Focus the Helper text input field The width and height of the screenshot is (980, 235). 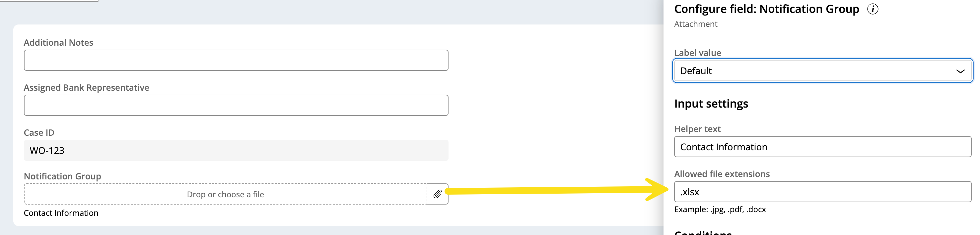[x=822, y=147]
